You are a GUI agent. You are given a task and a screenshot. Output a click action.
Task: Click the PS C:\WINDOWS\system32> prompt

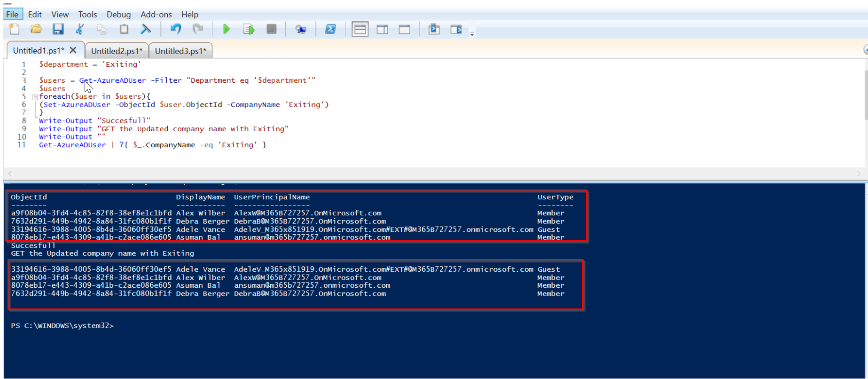pyautogui.click(x=62, y=325)
